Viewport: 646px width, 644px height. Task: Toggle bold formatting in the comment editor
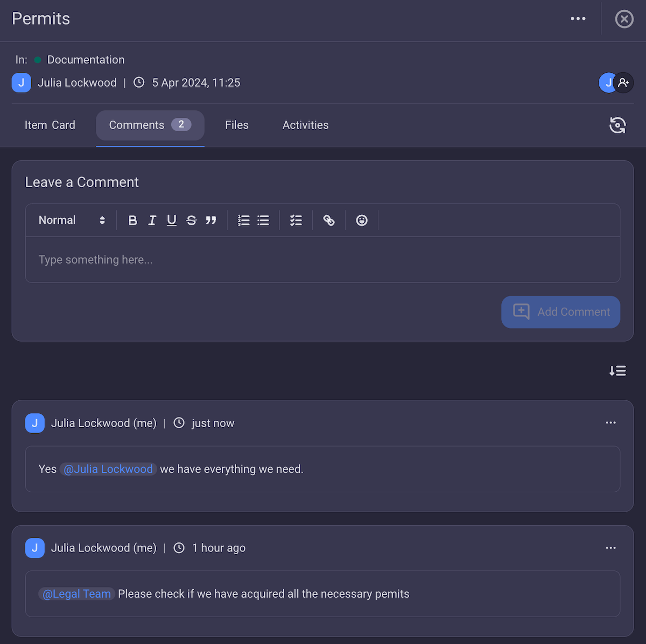[x=132, y=220]
